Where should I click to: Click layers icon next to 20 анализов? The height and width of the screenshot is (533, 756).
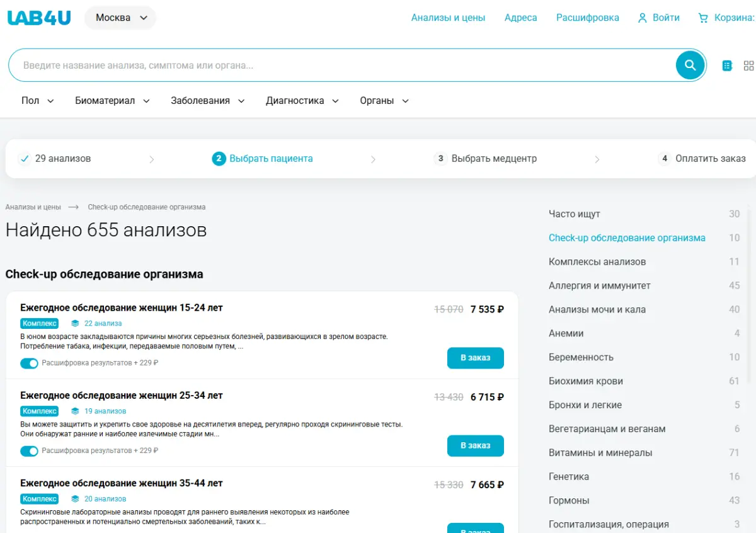pos(75,498)
